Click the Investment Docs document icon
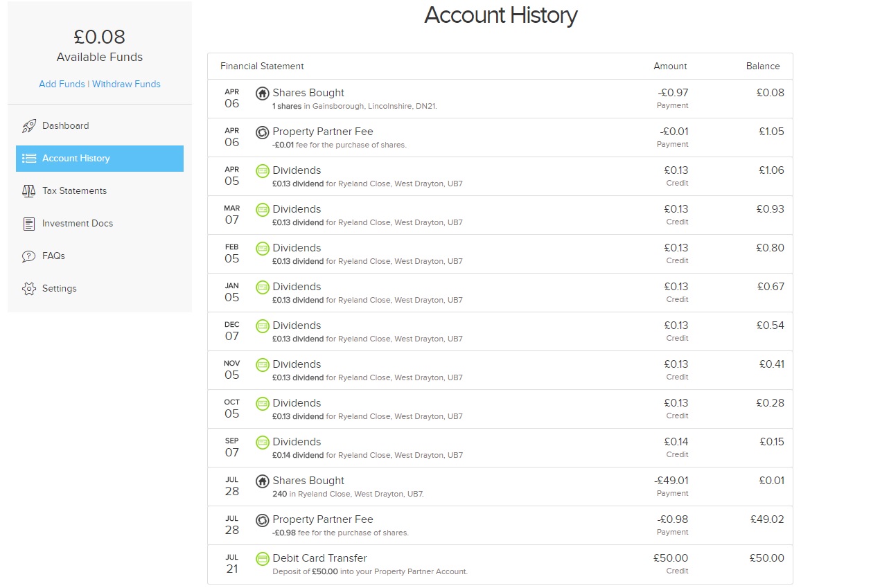 pyautogui.click(x=29, y=224)
